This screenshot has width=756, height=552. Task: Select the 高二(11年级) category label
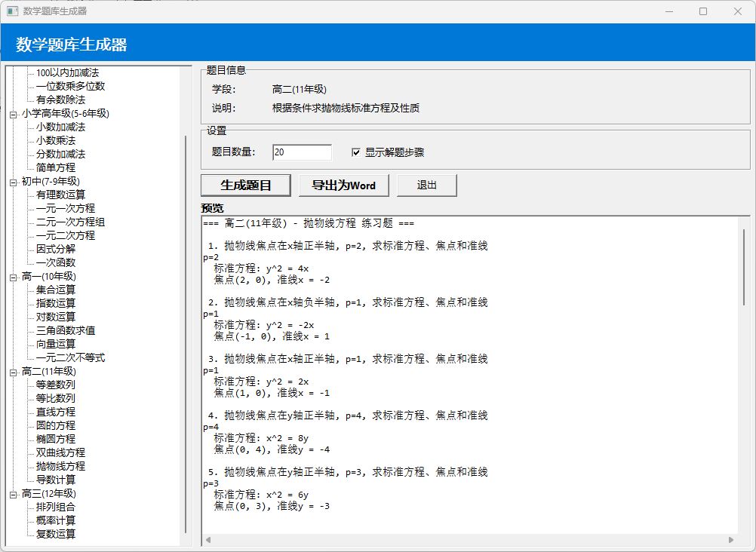(x=49, y=371)
